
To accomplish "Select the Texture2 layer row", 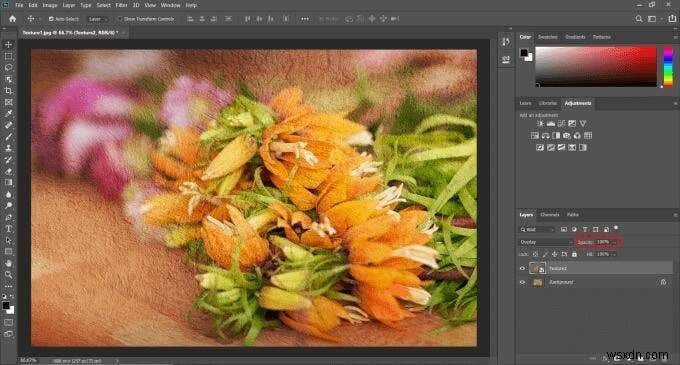I will click(595, 268).
